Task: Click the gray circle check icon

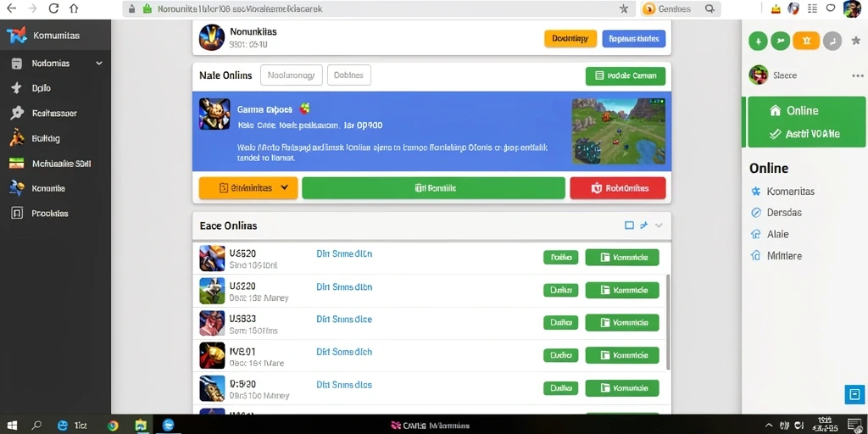Action: (832, 41)
